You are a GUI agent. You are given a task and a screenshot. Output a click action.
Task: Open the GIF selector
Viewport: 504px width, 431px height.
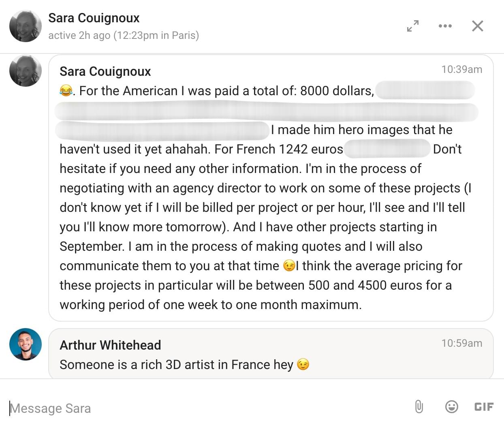pyautogui.click(x=484, y=407)
